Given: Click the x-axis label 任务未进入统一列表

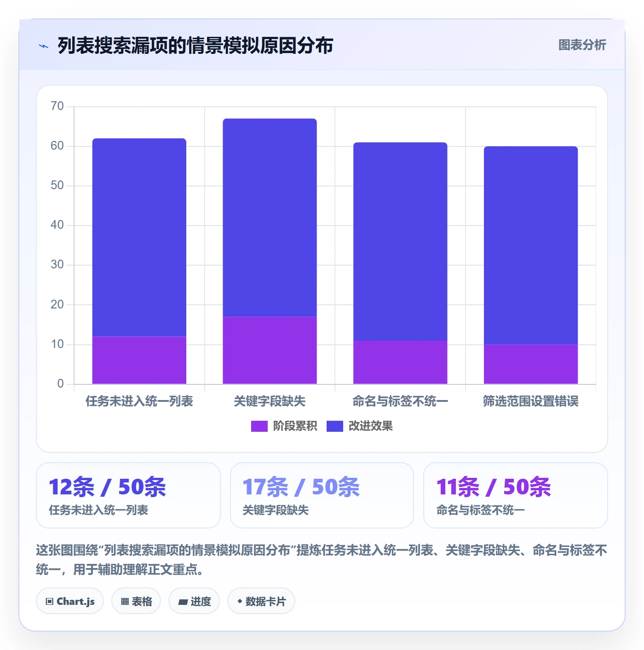Looking at the screenshot, I should click(139, 401).
